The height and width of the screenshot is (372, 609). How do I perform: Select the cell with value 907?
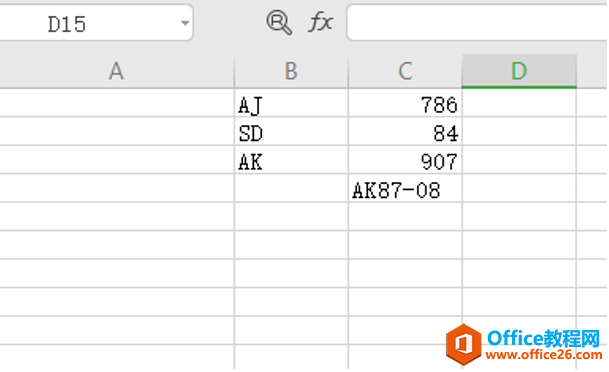(405, 160)
